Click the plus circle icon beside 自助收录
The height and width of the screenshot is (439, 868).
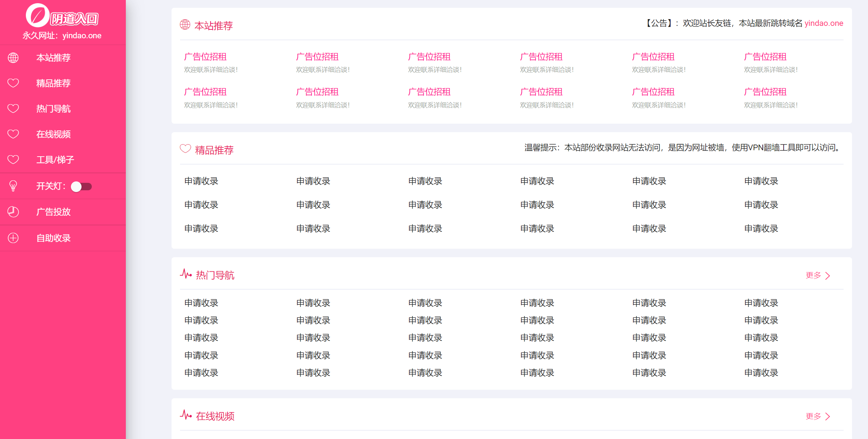click(13, 238)
